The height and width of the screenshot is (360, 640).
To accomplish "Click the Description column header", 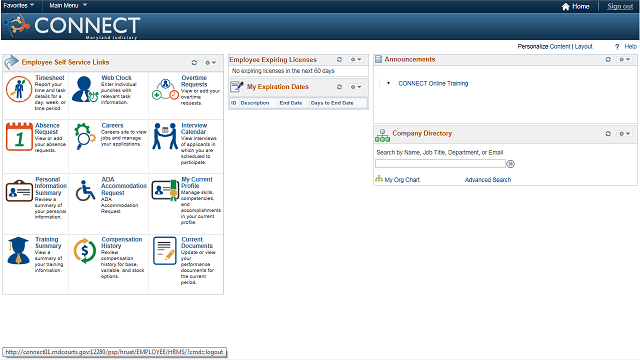I will tap(255, 103).
